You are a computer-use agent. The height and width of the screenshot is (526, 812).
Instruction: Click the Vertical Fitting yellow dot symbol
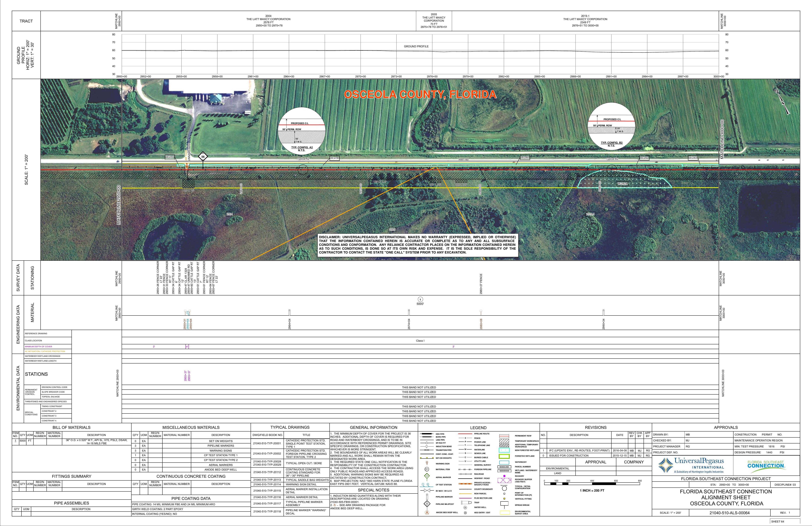tap(504, 499)
